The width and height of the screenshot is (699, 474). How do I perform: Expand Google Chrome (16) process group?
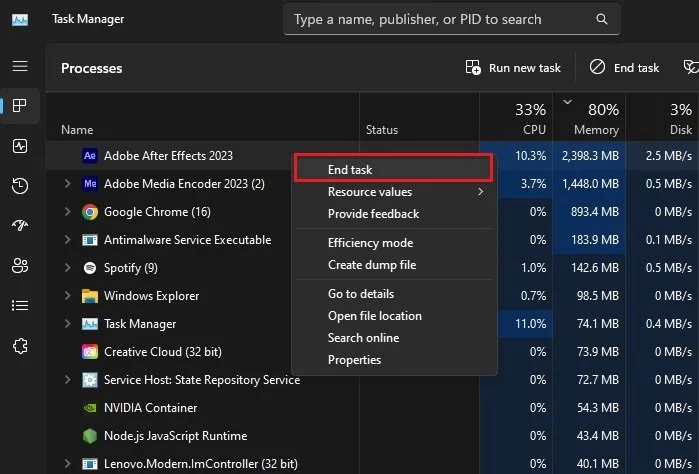point(67,212)
